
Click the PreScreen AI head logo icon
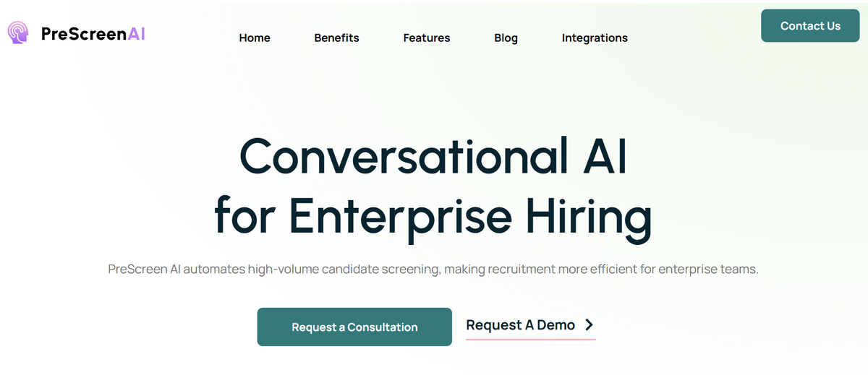(x=18, y=33)
